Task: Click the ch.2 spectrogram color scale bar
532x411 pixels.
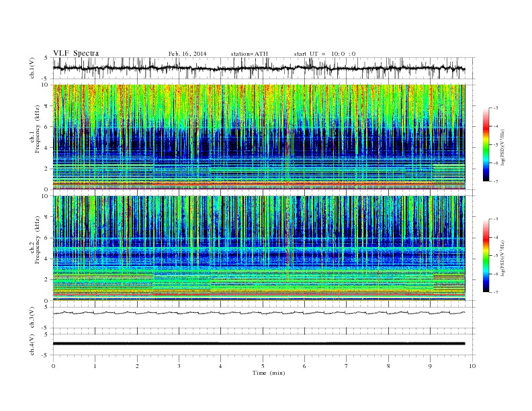Action: [x=486, y=256]
